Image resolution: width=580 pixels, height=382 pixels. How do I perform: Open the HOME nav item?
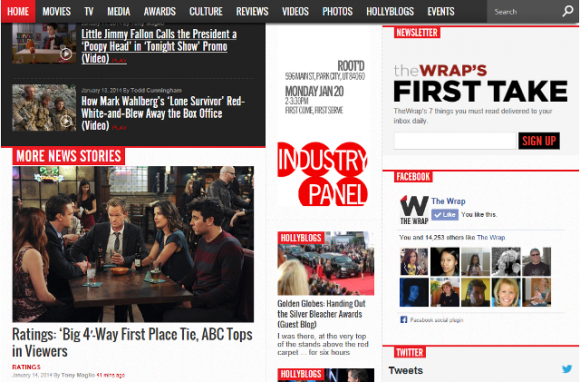point(18,11)
